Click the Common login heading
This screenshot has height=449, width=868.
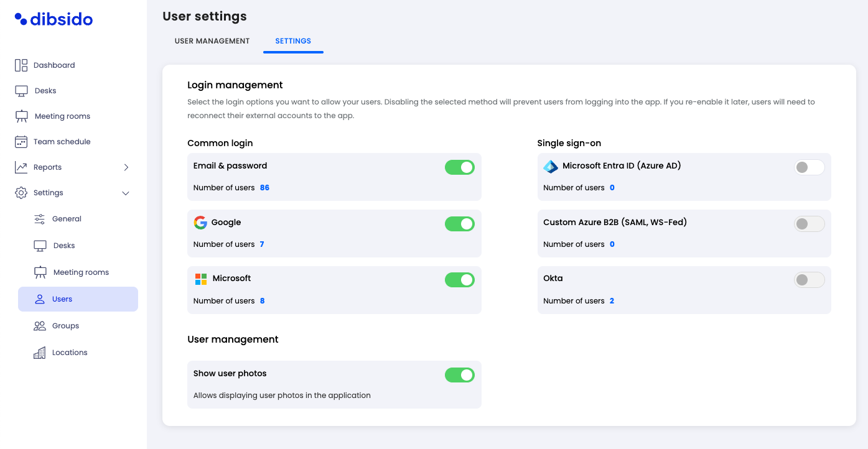pos(220,143)
